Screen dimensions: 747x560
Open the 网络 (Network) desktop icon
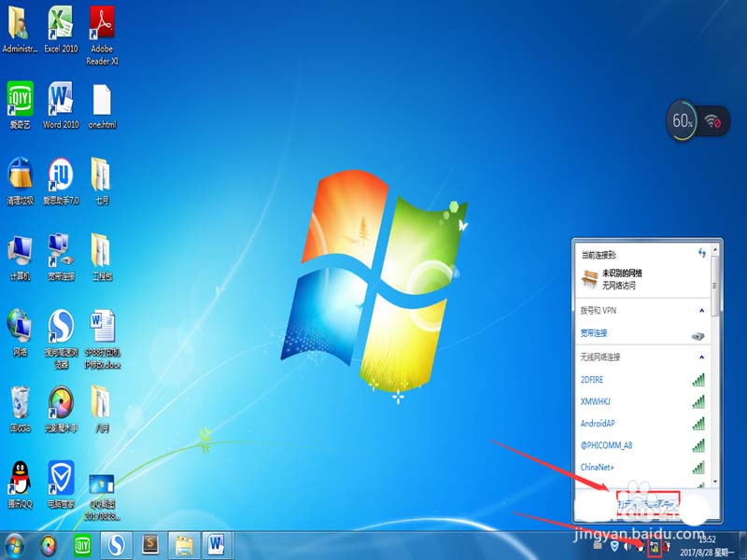[20, 332]
